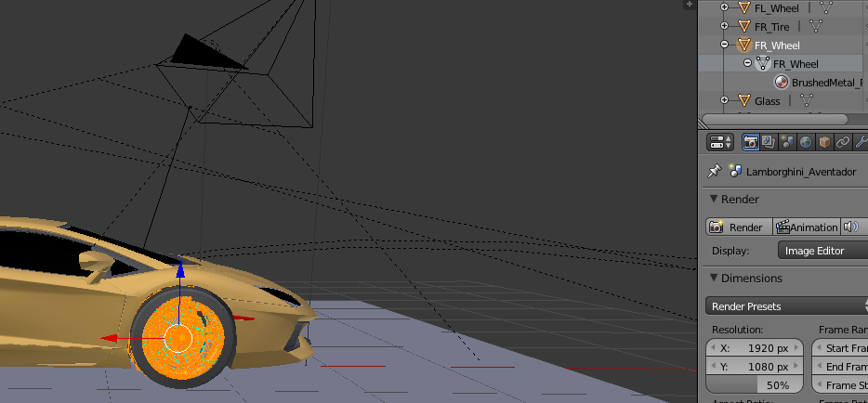Open the Modifiers wrench tab
The image size is (868, 403).
861,142
